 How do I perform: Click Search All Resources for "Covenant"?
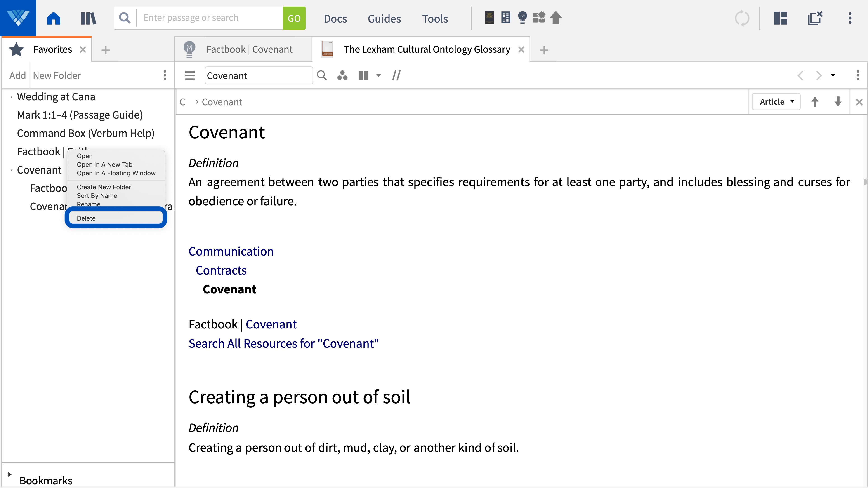click(x=284, y=343)
